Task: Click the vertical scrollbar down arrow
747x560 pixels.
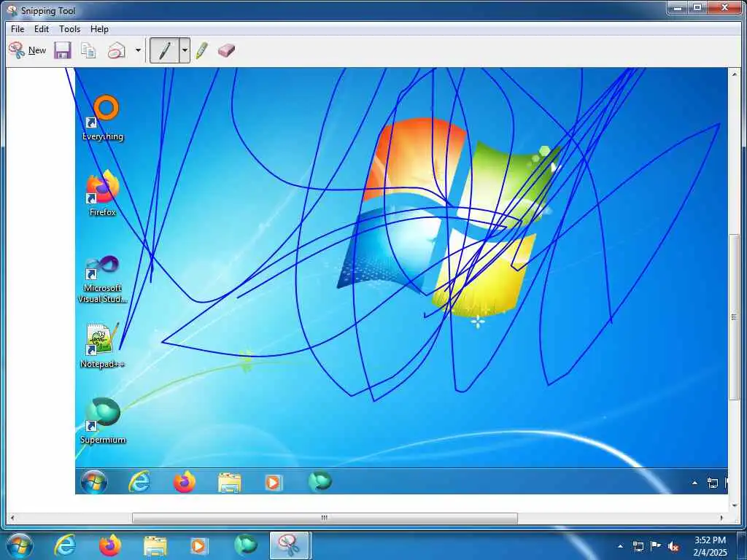Action: 734,505
